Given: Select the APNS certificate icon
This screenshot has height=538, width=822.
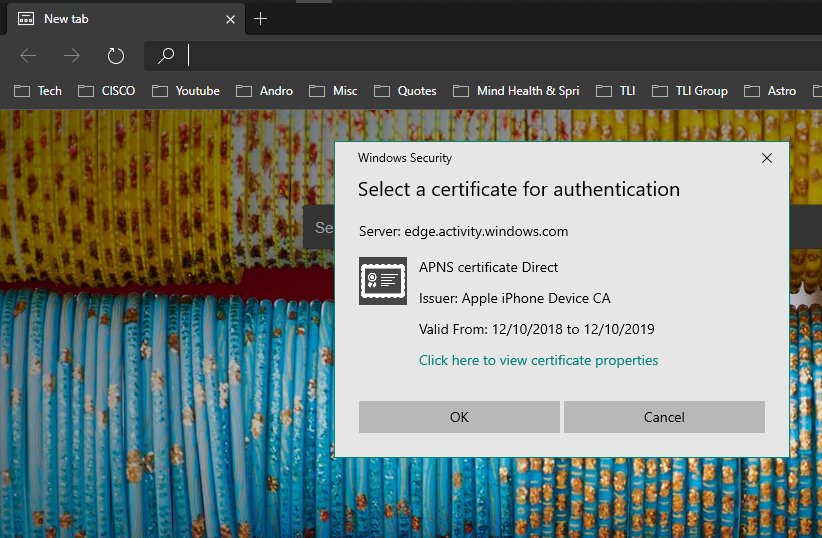Looking at the screenshot, I should [383, 281].
